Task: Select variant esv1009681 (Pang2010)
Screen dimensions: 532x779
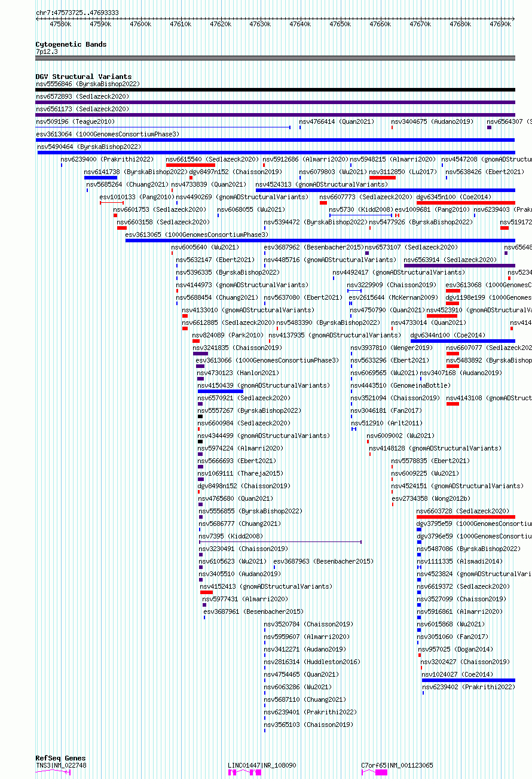Action: pyautogui.click(x=432, y=209)
